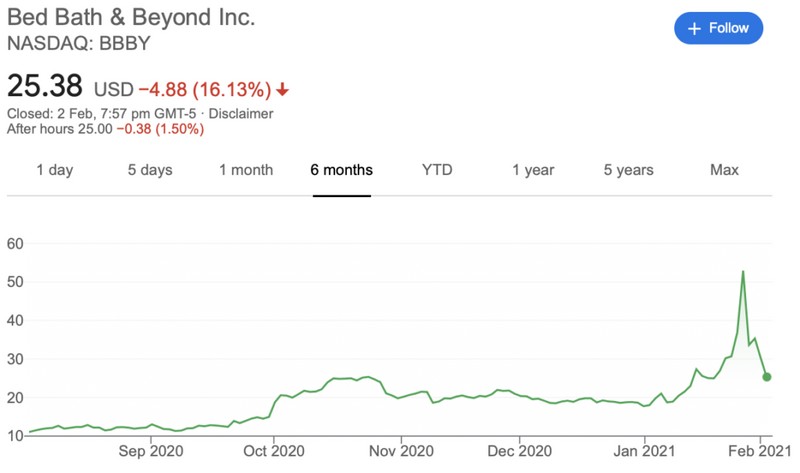Screen dimensions: 800x473
Task: Click the After hours 25.00 text
Action: click(60, 129)
